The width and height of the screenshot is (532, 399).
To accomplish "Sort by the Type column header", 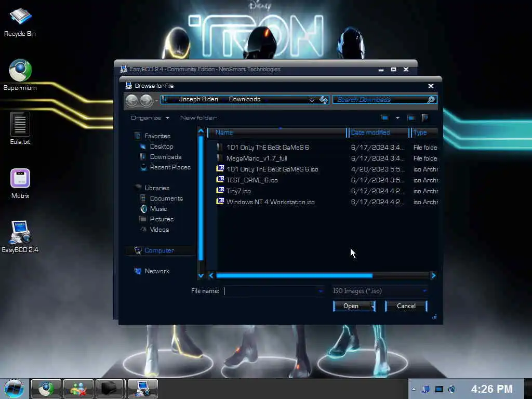I will point(424,132).
